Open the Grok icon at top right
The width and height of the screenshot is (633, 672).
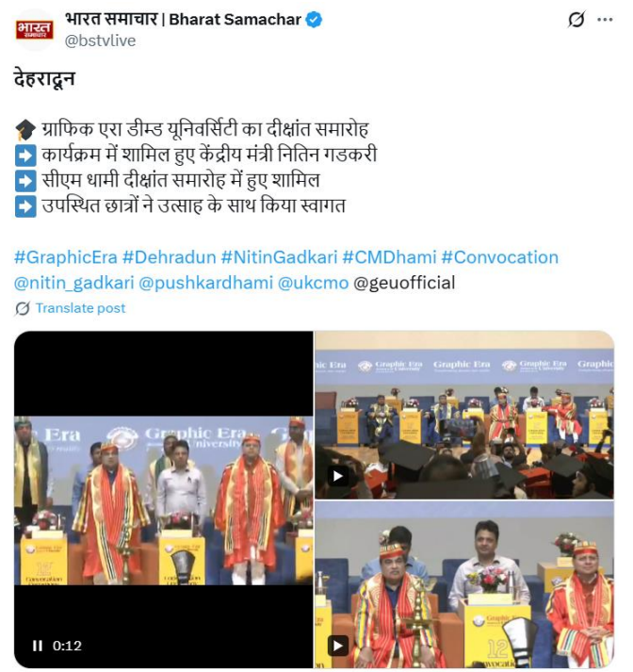[576, 19]
